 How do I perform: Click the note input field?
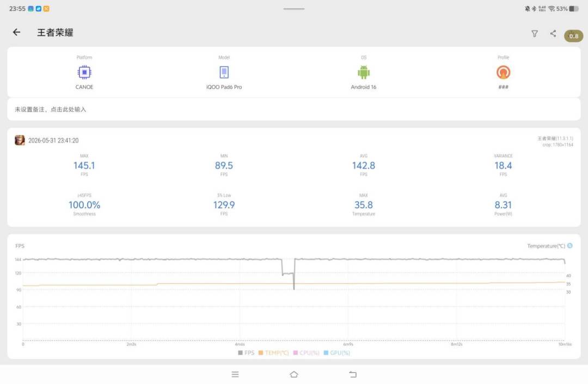[294, 109]
